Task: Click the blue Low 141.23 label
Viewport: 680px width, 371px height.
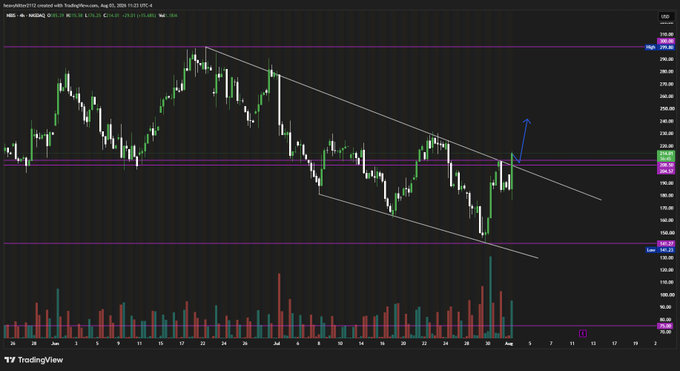Action: pyautogui.click(x=660, y=250)
